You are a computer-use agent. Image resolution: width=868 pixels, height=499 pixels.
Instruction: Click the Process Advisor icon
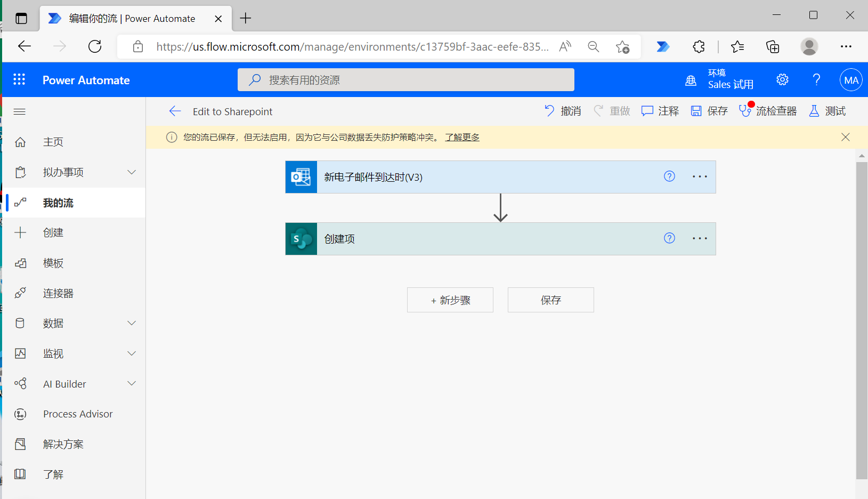click(20, 414)
